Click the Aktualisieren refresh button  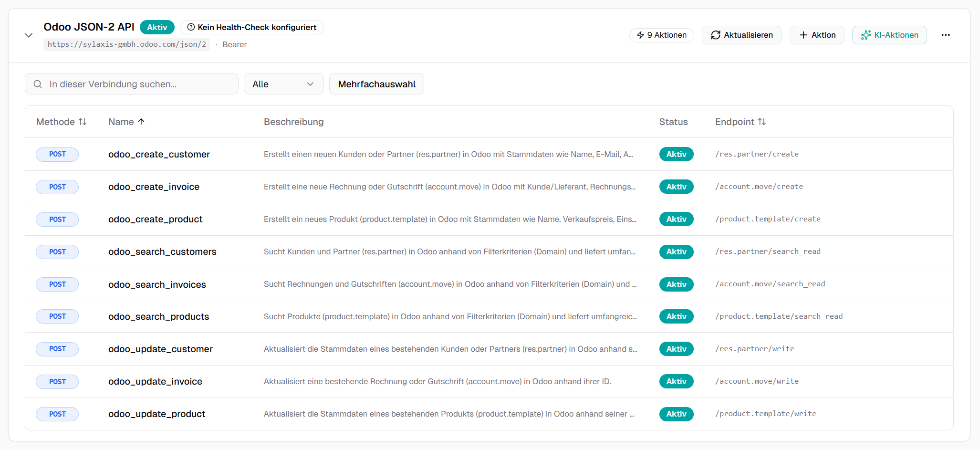point(741,35)
